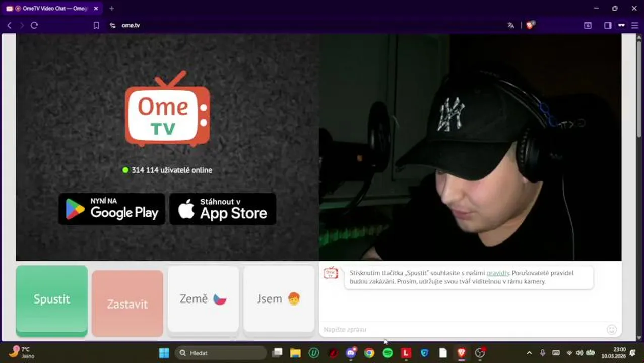The image size is (644, 363).
Task: Open the browser hamburger menu
Action: (634, 25)
